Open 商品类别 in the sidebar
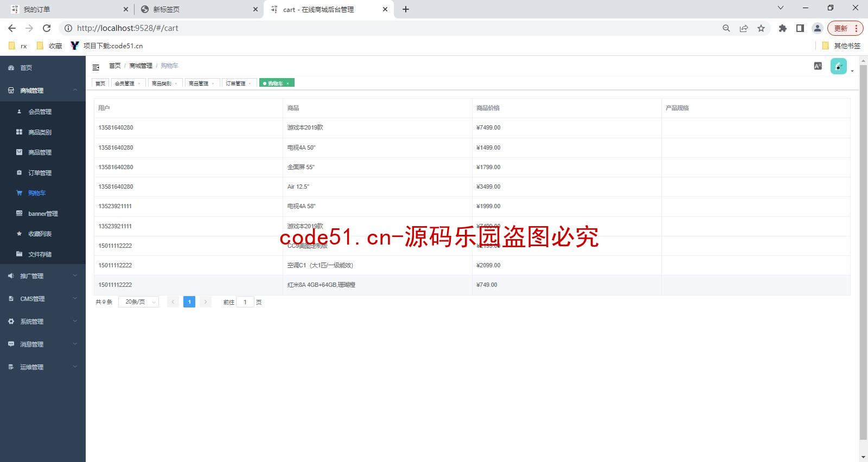The image size is (868, 462). point(43,132)
